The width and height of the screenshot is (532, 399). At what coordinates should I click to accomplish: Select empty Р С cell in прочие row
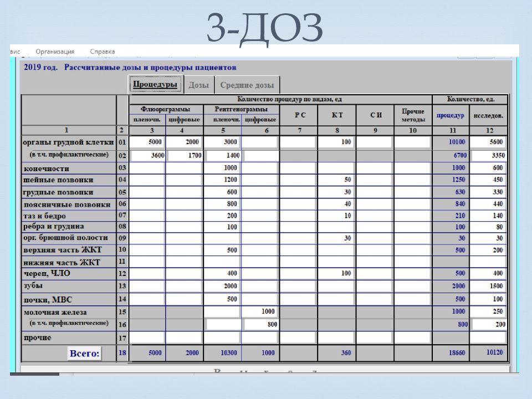298,337
